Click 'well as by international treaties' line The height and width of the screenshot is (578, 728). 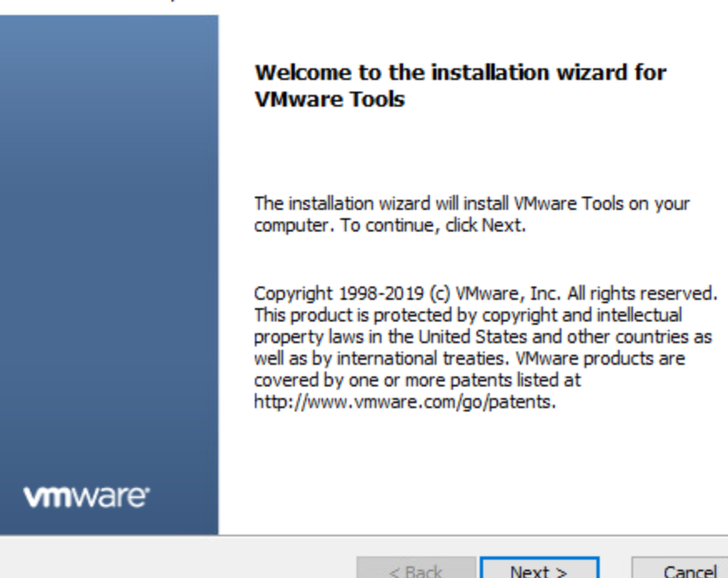coord(470,358)
